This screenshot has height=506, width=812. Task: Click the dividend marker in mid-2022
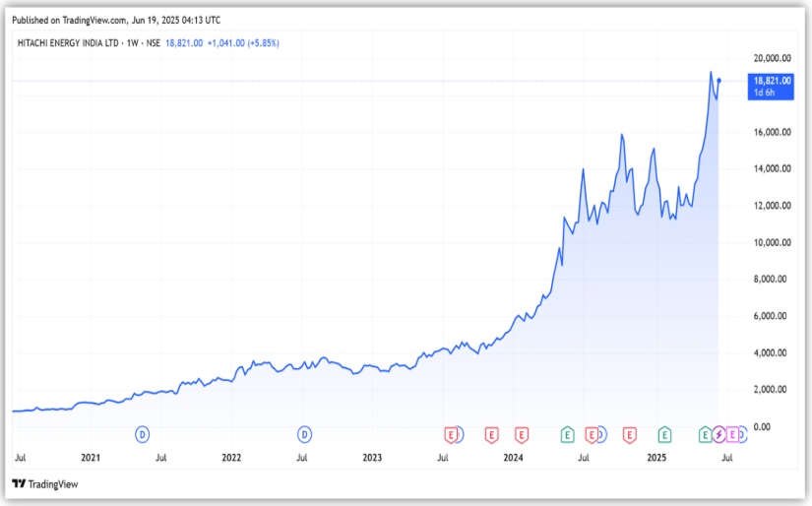click(305, 433)
